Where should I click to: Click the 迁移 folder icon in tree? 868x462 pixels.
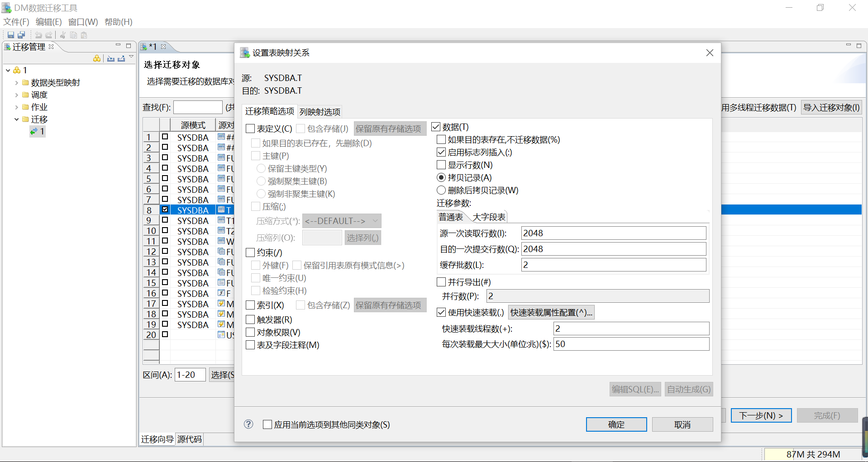coord(26,119)
